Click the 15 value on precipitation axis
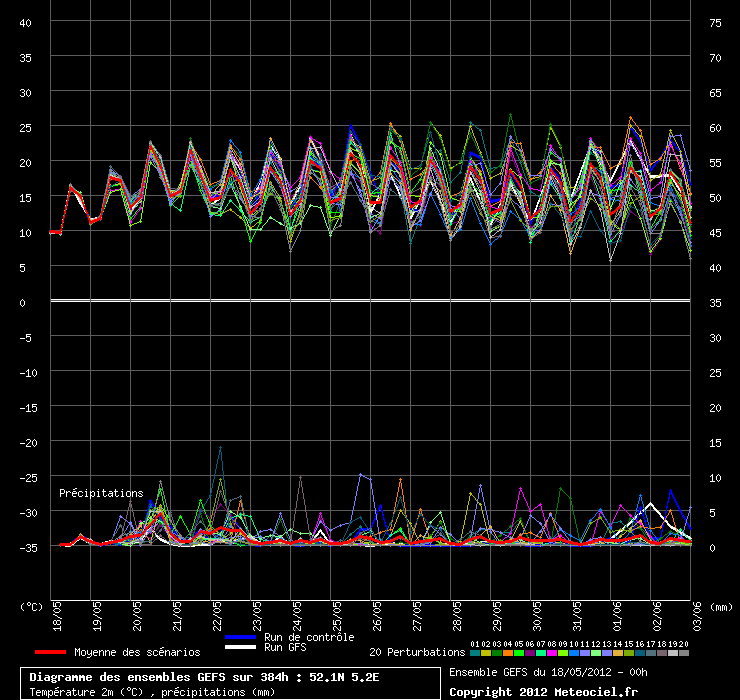This screenshot has width=740, height=700. pos(715,443)
